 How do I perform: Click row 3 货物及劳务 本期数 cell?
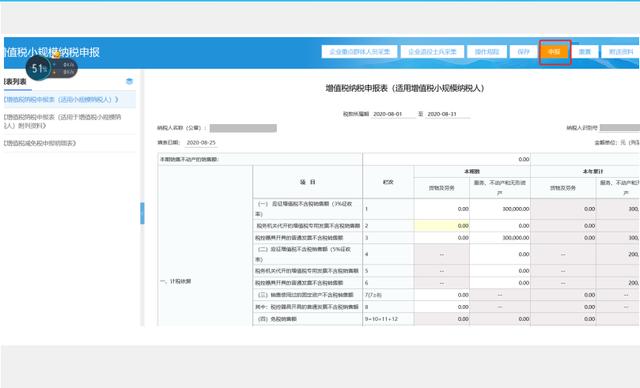(442, 237)
